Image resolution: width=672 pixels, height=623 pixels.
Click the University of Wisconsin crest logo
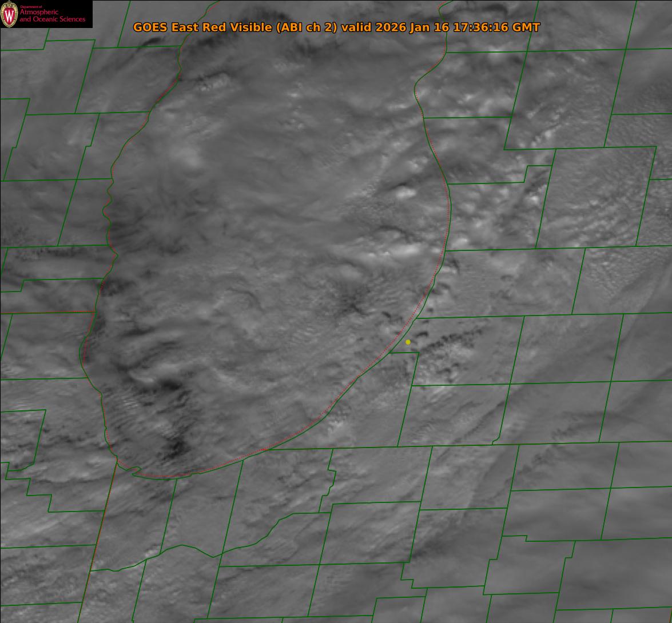pos(9,14)
